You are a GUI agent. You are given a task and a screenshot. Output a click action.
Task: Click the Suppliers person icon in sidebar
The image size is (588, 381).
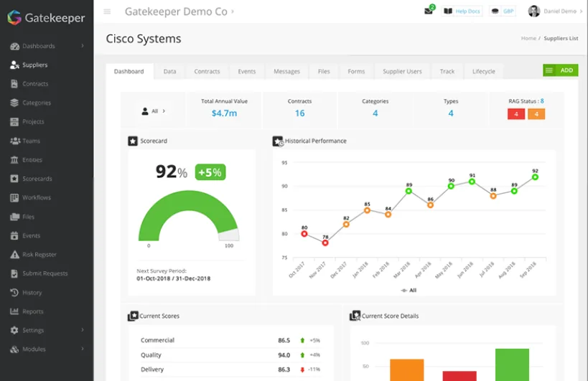pyautogui.click(x=14, y=65)
